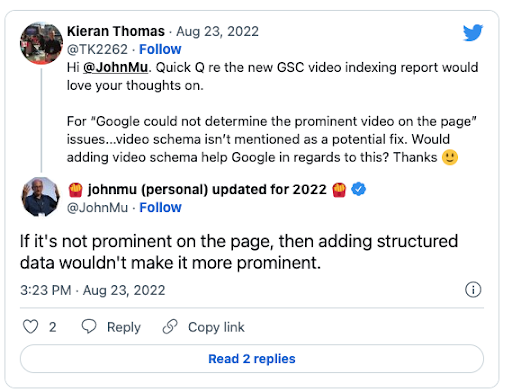Screen dimensions: 512x392
Task: Open Kieran Thomas profile picture
Action: click(41, 43)
